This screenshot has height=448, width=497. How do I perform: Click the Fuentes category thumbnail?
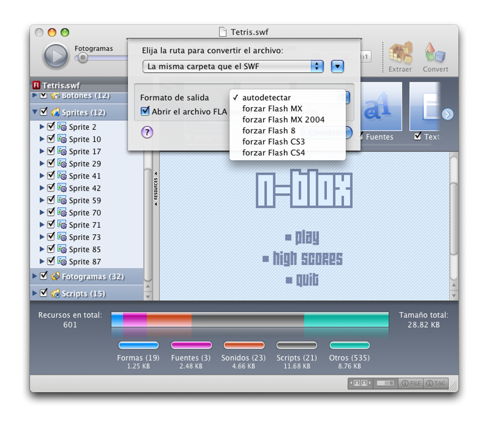pos(382,107)
